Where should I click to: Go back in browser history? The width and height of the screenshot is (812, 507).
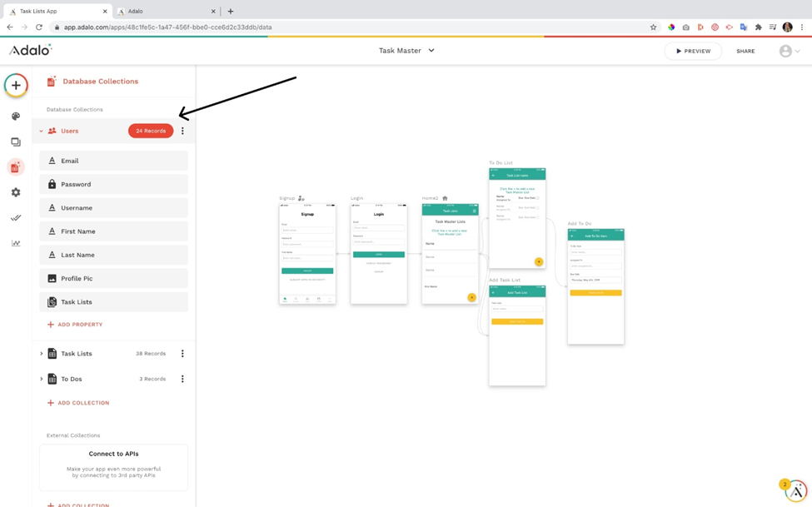click(10, 27)
